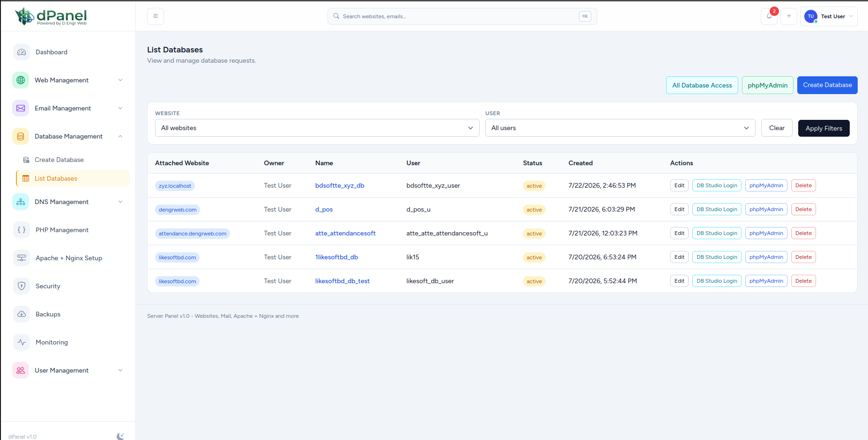Viewport: 868px width, 440px height.
Task: Click the DNS Management network icon
Action: pos(21,202)
